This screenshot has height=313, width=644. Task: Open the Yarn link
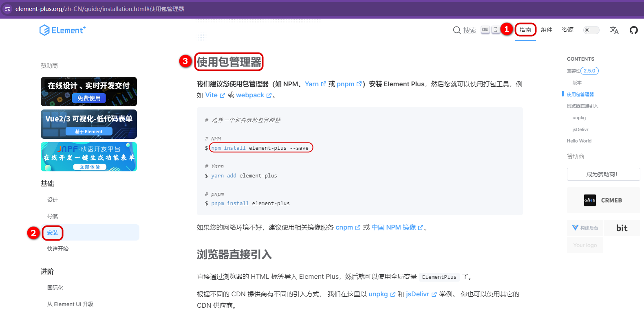315,84
